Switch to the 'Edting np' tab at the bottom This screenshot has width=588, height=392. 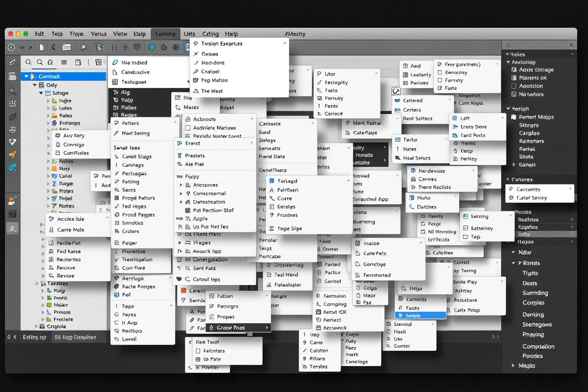[35, 337]
